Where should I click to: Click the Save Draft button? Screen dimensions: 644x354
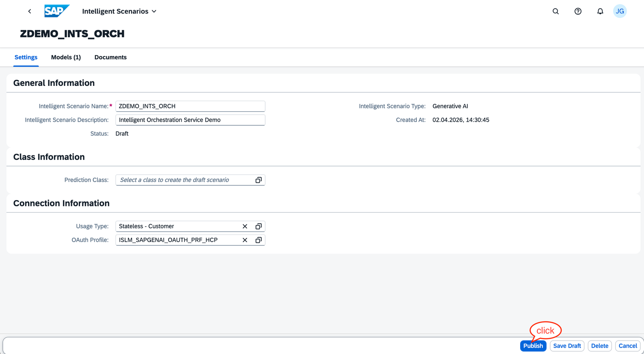coord(567,346)
